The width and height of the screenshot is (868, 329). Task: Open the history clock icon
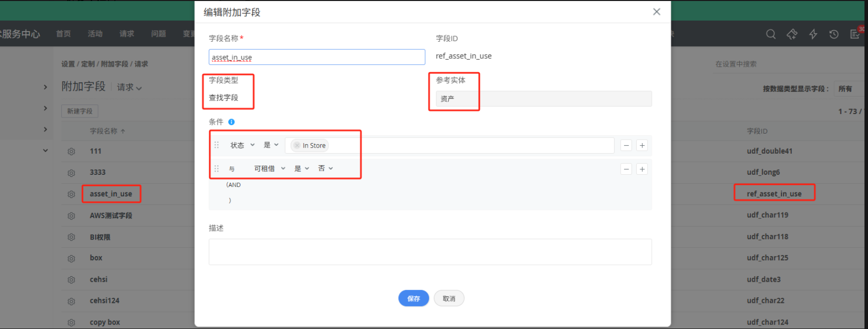coord(834,34)
